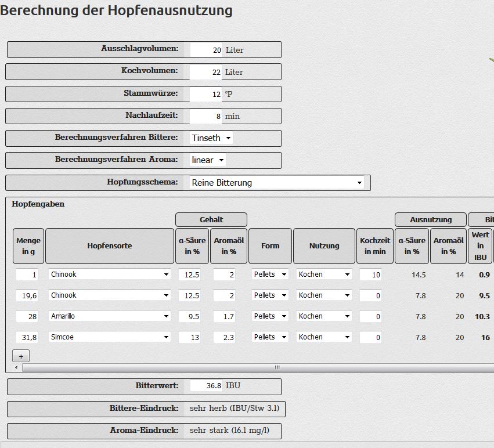Click the Nachlaufzeit input field

click(206, 116)
